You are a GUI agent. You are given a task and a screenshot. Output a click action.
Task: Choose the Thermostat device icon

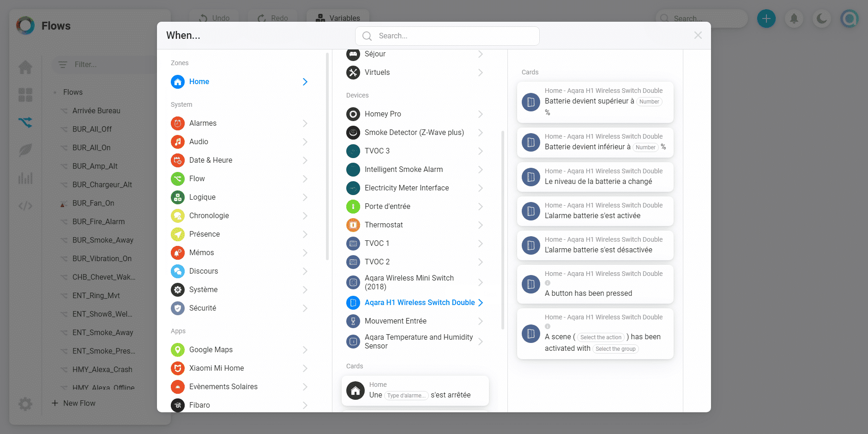[x=353, y=225]
